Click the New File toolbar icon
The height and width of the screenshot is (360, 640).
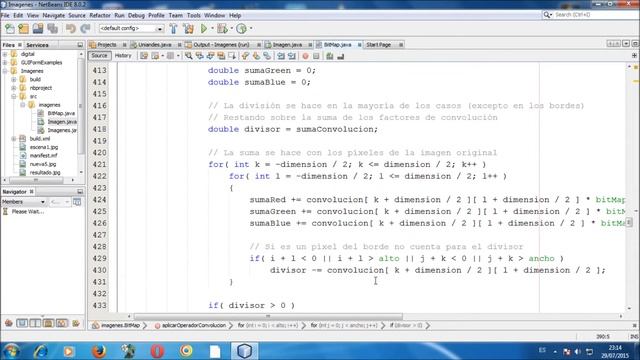point(9,29)
